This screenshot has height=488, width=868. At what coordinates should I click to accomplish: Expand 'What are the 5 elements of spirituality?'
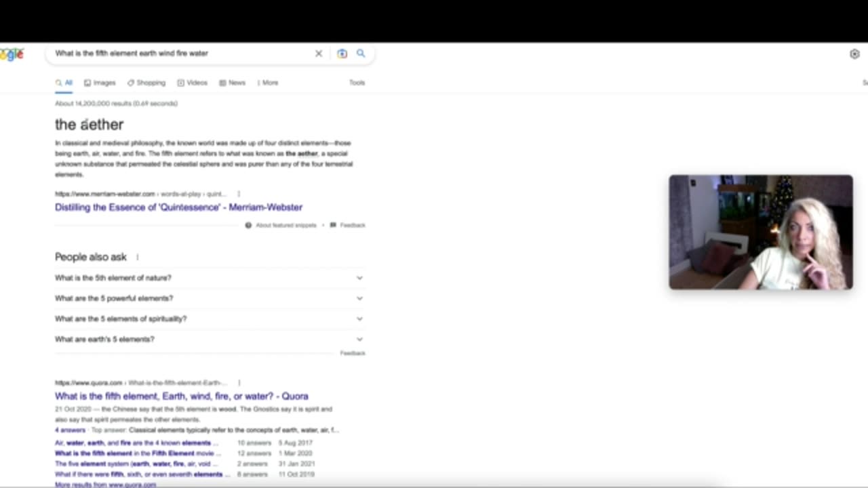210,319
